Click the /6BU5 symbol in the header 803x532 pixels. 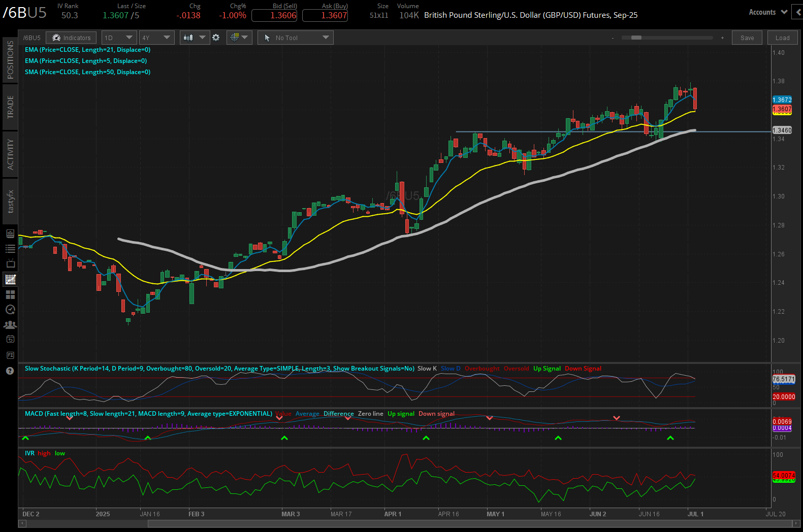[x=24, y=13]
